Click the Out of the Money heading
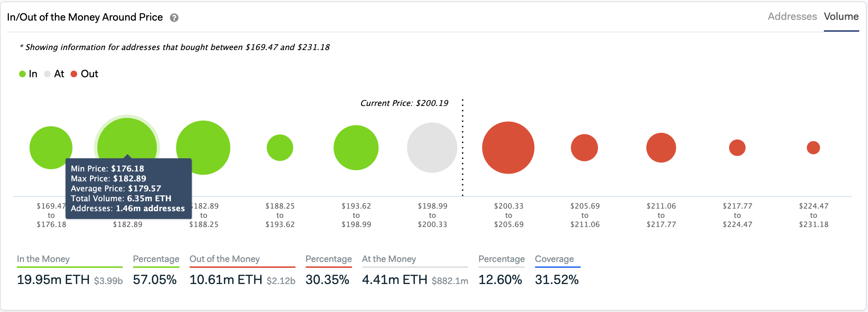This screenshot has height=312, width=868. point(225,259)
